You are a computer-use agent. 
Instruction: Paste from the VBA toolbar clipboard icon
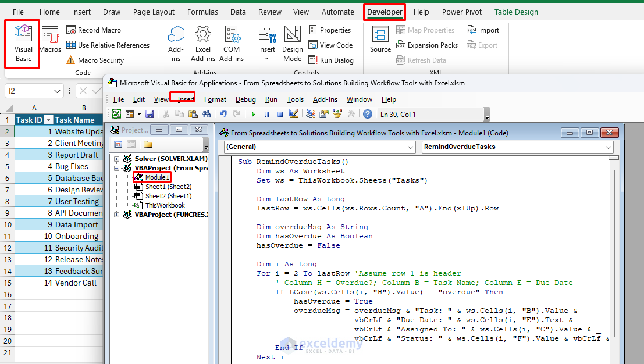click(x=193, y=114)
